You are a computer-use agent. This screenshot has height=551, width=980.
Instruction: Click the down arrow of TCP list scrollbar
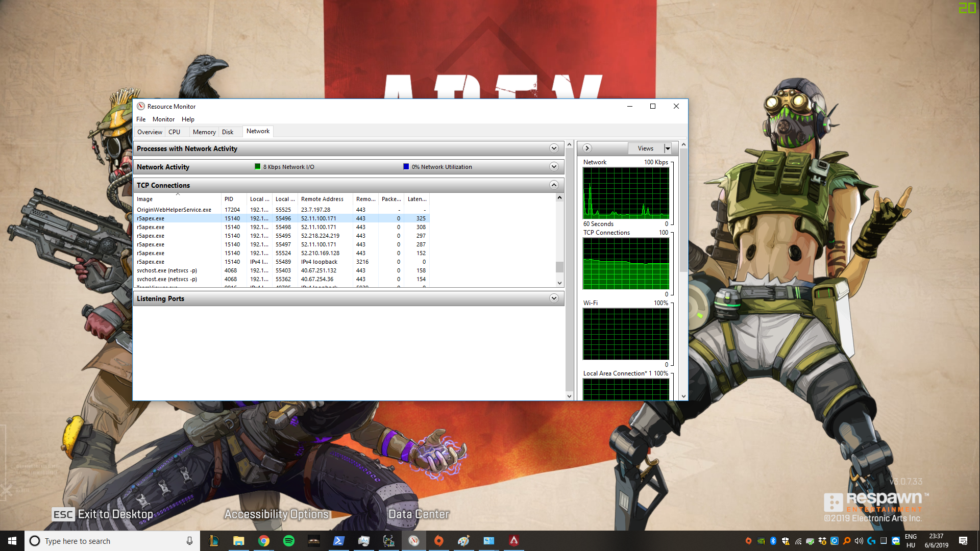[x=559, y=283]
